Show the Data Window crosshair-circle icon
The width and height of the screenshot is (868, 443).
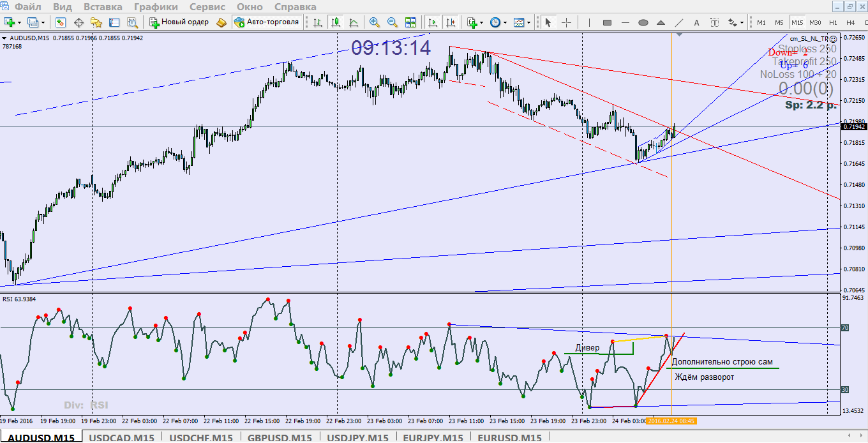pyautogui.click(x=79, y=22)
